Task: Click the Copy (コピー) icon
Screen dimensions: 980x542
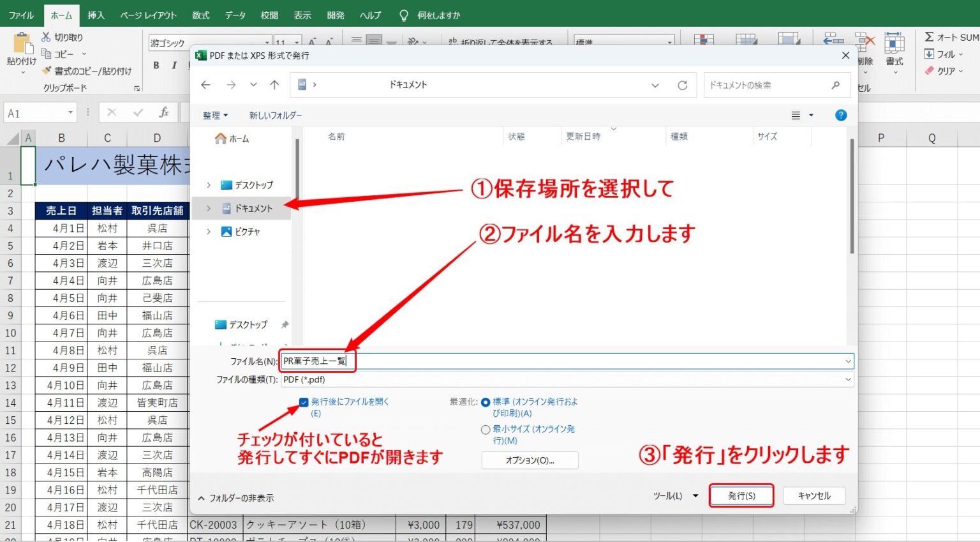Action: [46, 54]
